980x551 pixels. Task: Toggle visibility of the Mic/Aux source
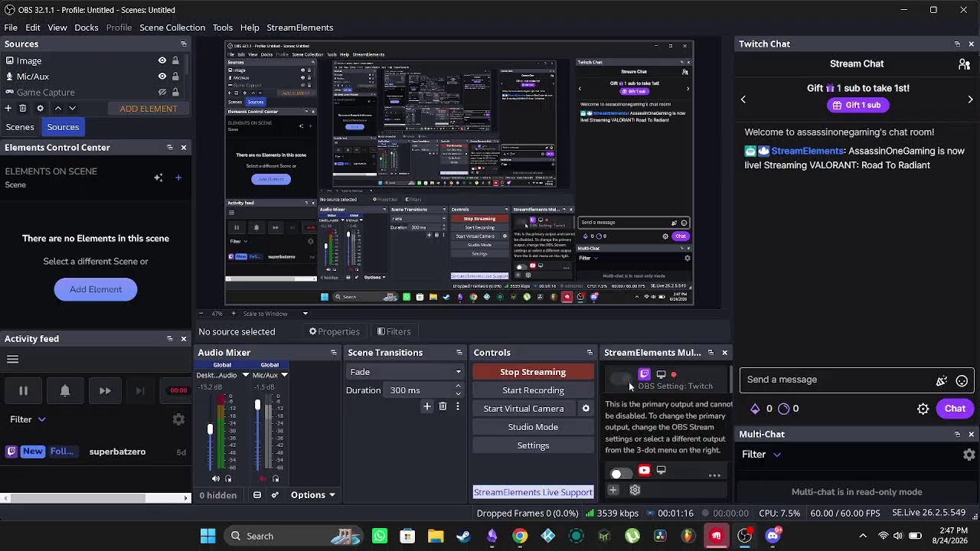click(x=162, y=77)
